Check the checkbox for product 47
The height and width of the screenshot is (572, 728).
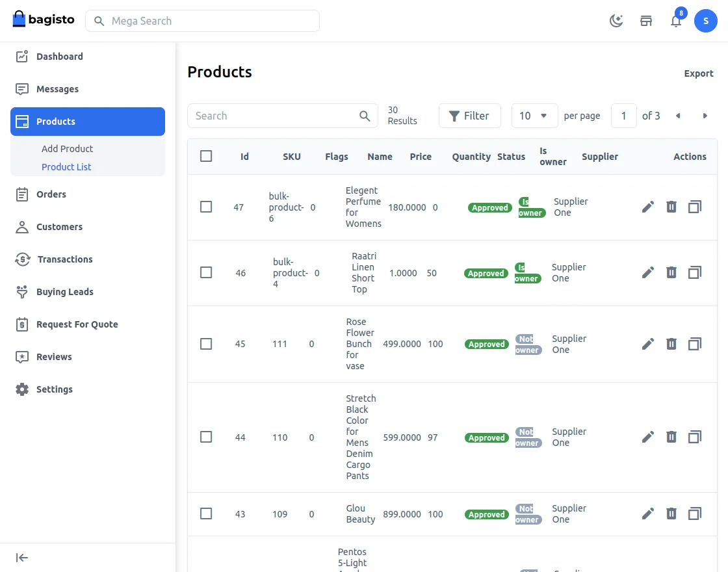pos(206,207)
